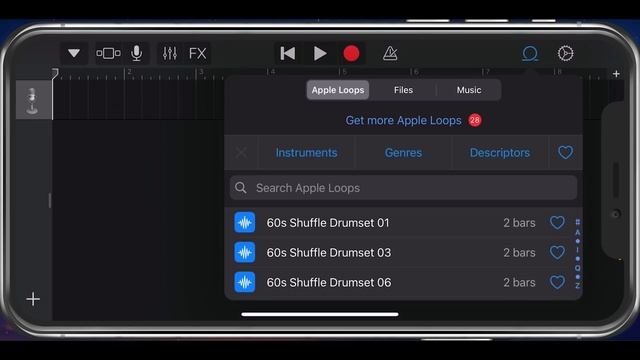This screenshot has width=640, height=360.
Task: Click bar 3 marker on the ruler
Action: 200,72
